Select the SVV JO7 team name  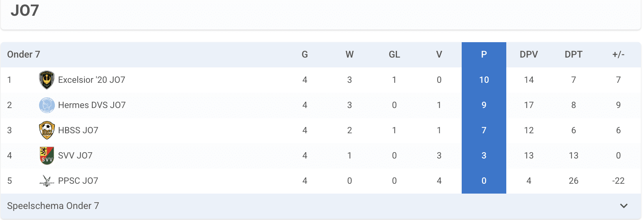(x=75, y=155)
